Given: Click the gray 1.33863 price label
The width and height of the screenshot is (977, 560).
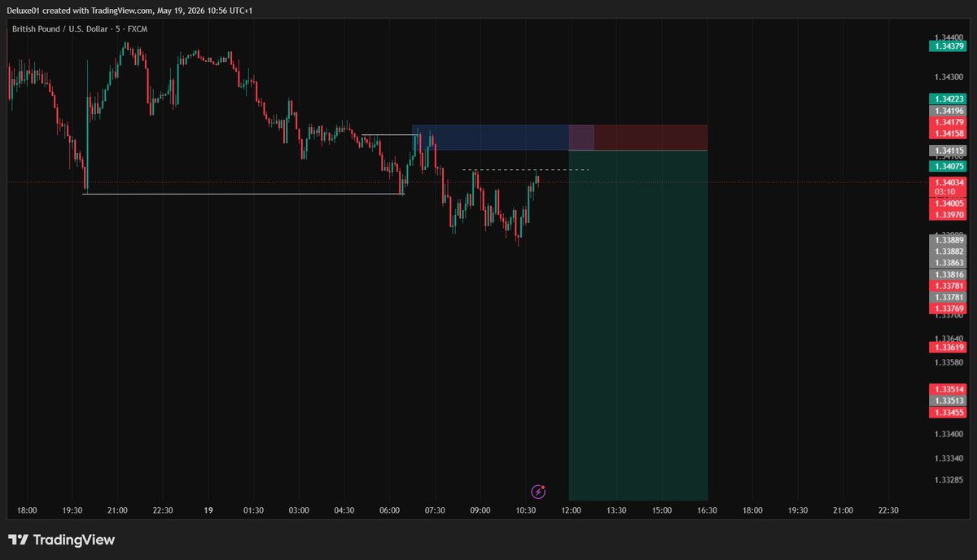Looking at the screenshot, I should (947, 263).
